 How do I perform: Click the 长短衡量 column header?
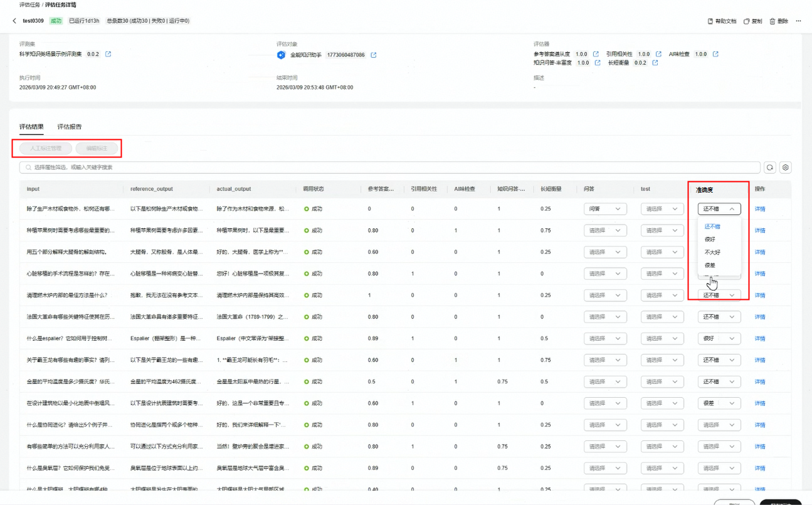(x=551, y=189)
